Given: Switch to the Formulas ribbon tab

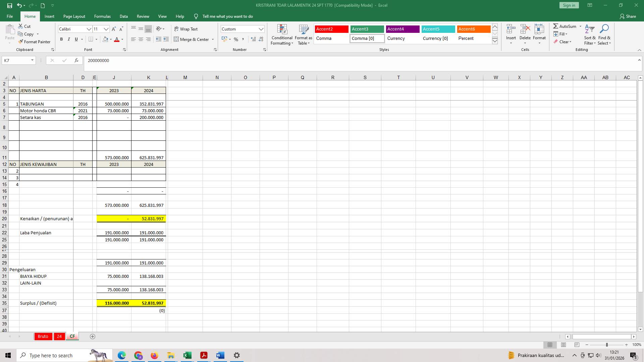Looking at the screenshot, I should (x=102, y=16).
